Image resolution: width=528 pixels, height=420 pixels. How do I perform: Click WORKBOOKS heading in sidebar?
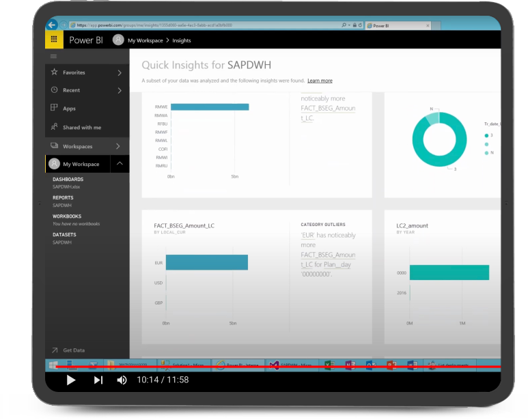67,216
